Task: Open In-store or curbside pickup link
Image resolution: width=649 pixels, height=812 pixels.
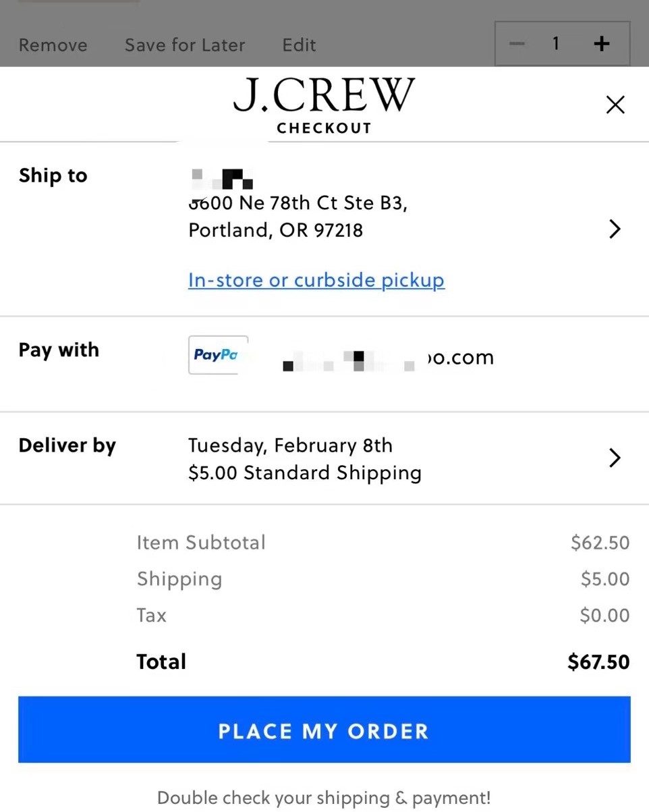Action: pyautogui.click(x=316, y=279)
